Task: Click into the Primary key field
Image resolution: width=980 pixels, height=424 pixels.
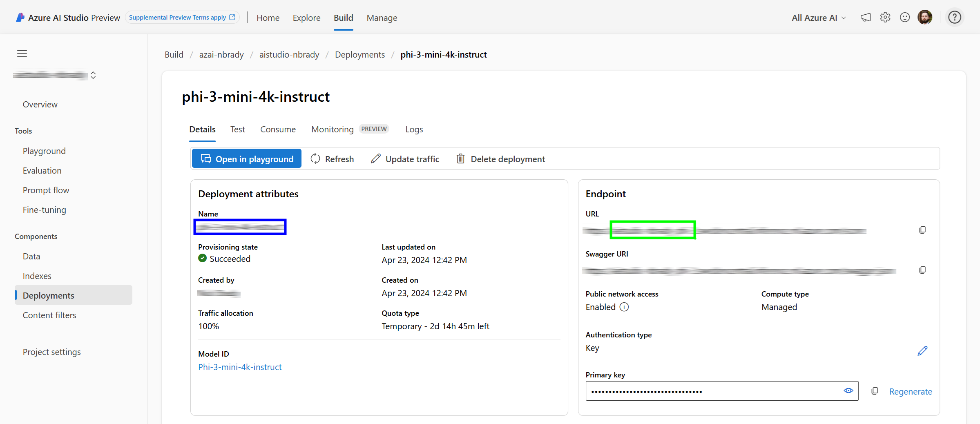Action: coord(722,391)
